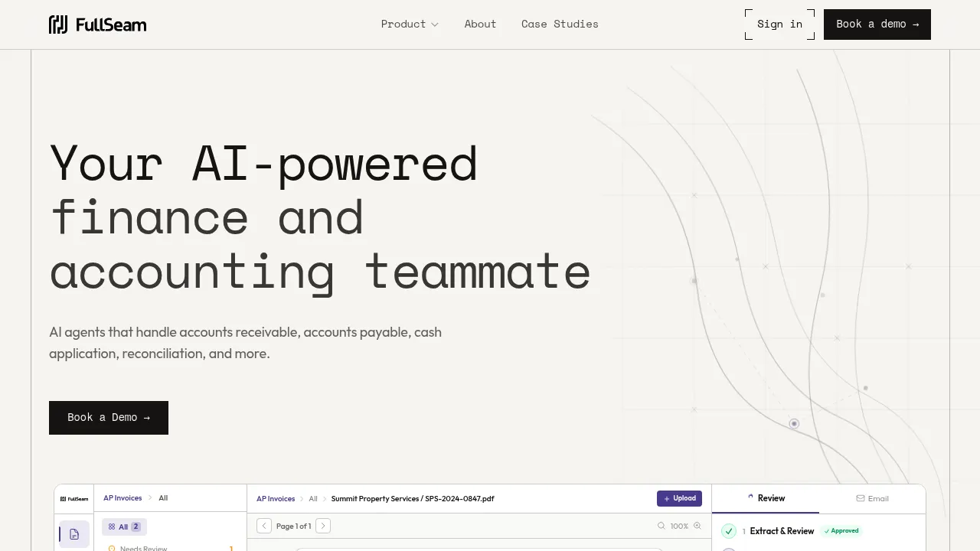Click the green check icon for Extract & Review
Viewport: 980px width, 551px height.
point(729,531)
